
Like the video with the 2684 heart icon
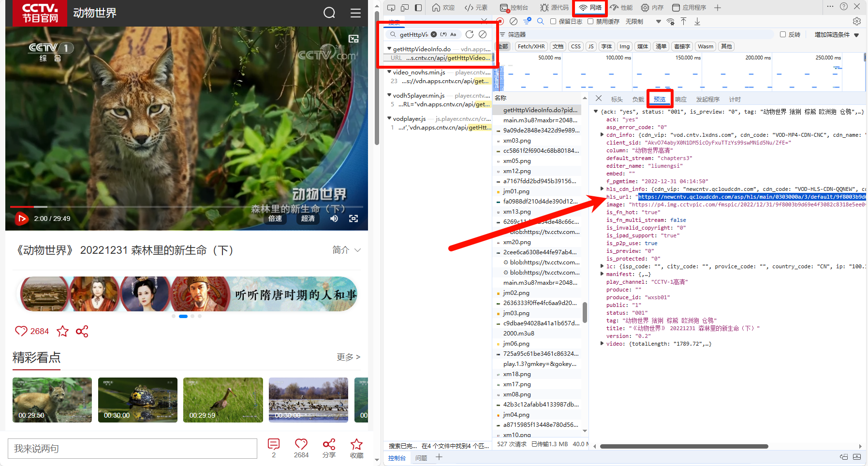21,331
